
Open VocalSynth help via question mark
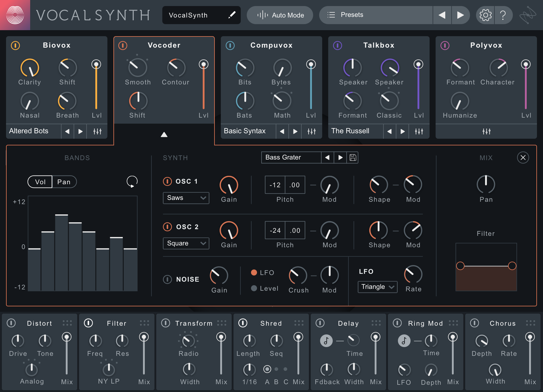point(503,15)
